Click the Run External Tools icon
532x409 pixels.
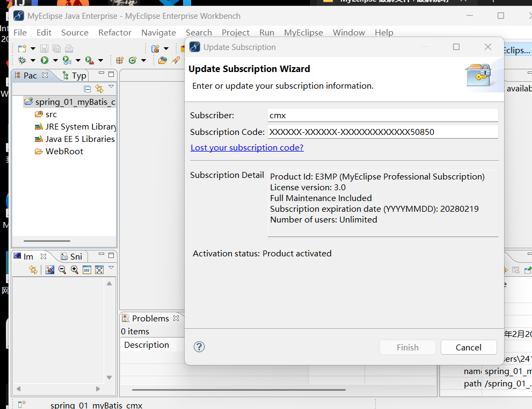click(90, 61)
